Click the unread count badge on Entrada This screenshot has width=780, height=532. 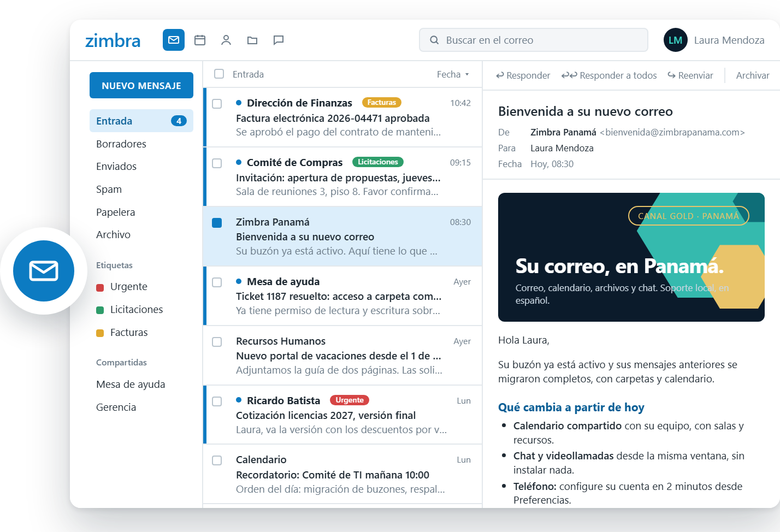click(x=179, y=121)
